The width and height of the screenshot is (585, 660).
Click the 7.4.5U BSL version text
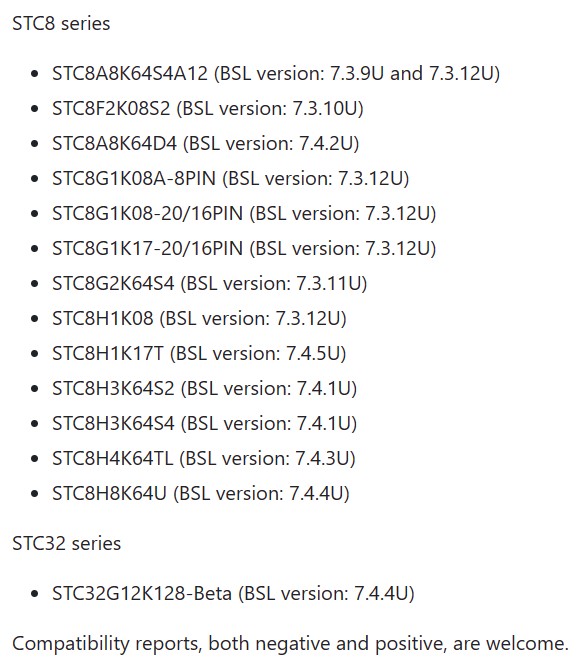pyautogui.click(x=313, y=353)
